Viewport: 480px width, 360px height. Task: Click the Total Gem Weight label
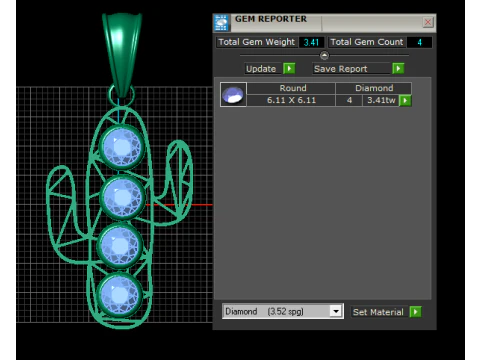click(x=257, y=42)
